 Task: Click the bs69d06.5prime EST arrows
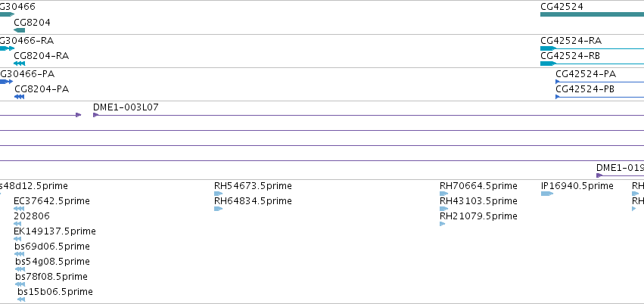pyautogui.click(x=20, y=254)
